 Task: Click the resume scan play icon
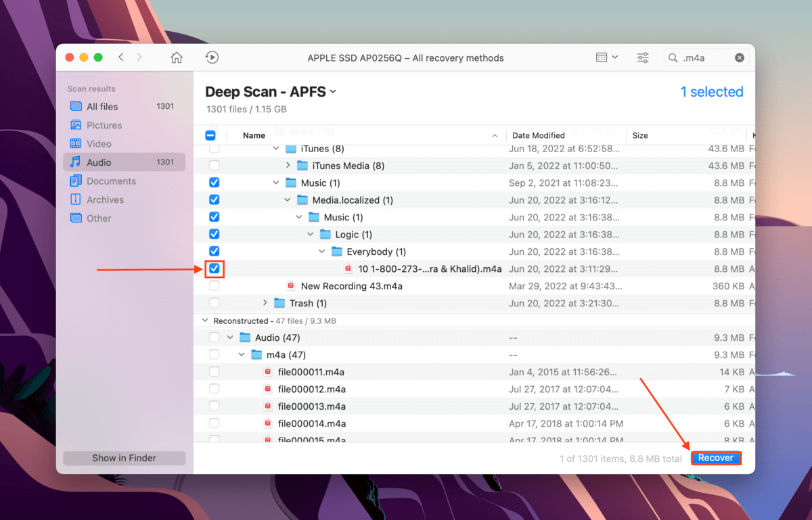[212, 57]
